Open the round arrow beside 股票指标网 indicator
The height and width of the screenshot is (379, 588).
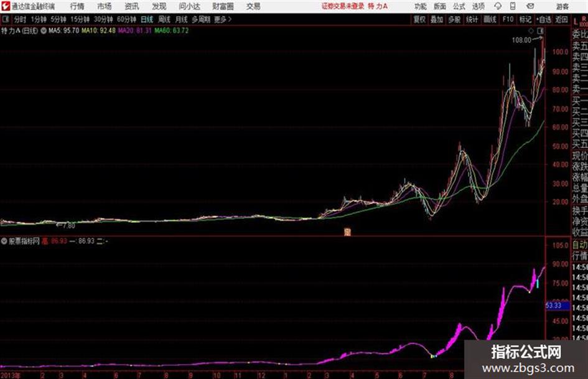4,241
